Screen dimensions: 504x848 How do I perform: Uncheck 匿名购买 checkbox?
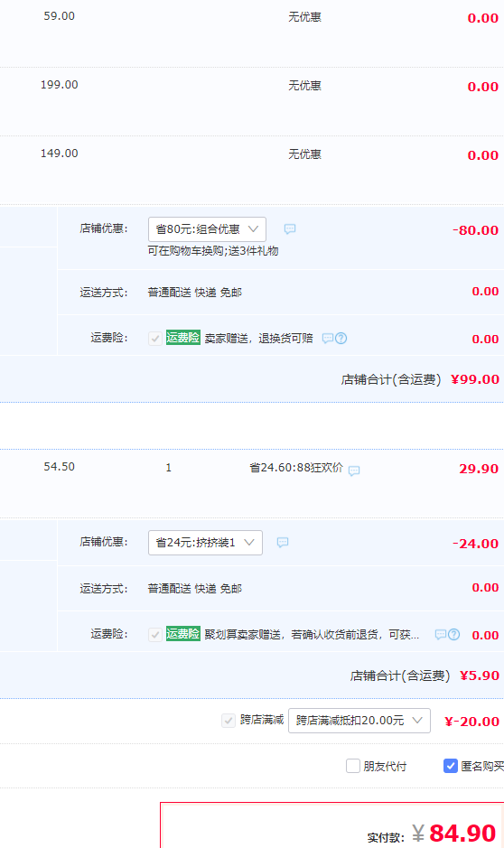click(451, 766)
